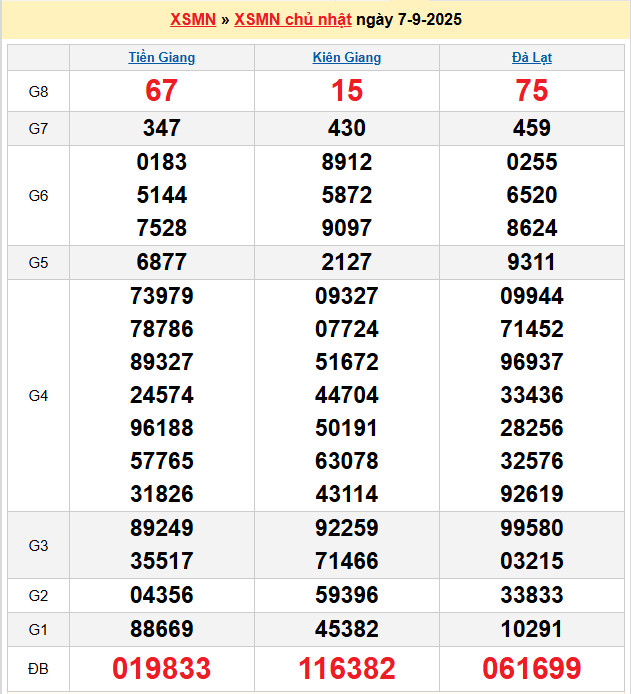
Task: Select the G7 row label
Action: (x=38, y=128)
